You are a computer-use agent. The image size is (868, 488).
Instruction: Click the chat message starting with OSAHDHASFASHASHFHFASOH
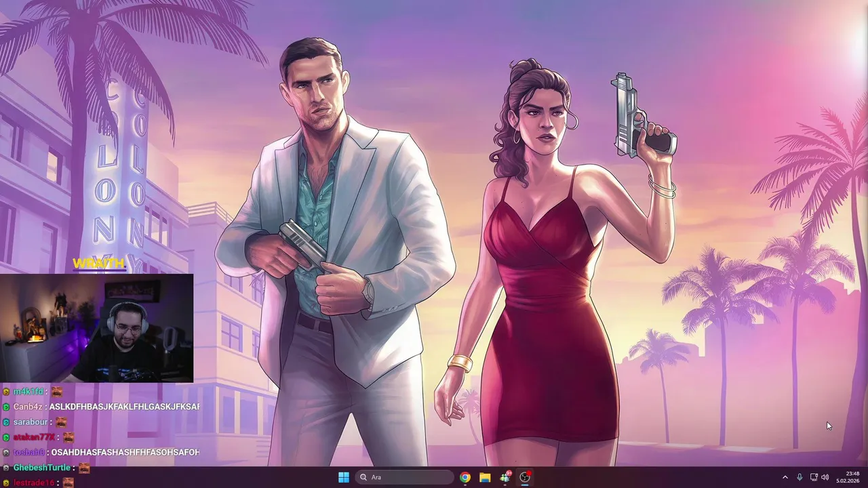125,452
